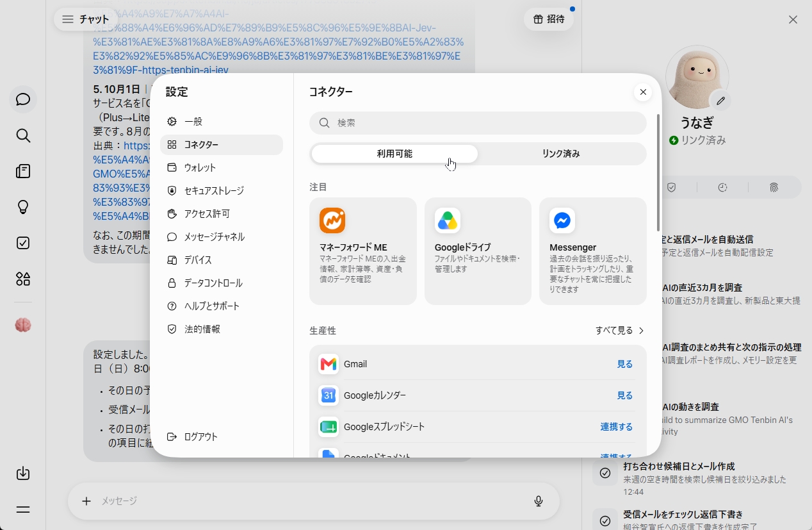Viewport: 812px width, 530px height.
Task: Switch to the リンク済み tab
Action: 561,154
